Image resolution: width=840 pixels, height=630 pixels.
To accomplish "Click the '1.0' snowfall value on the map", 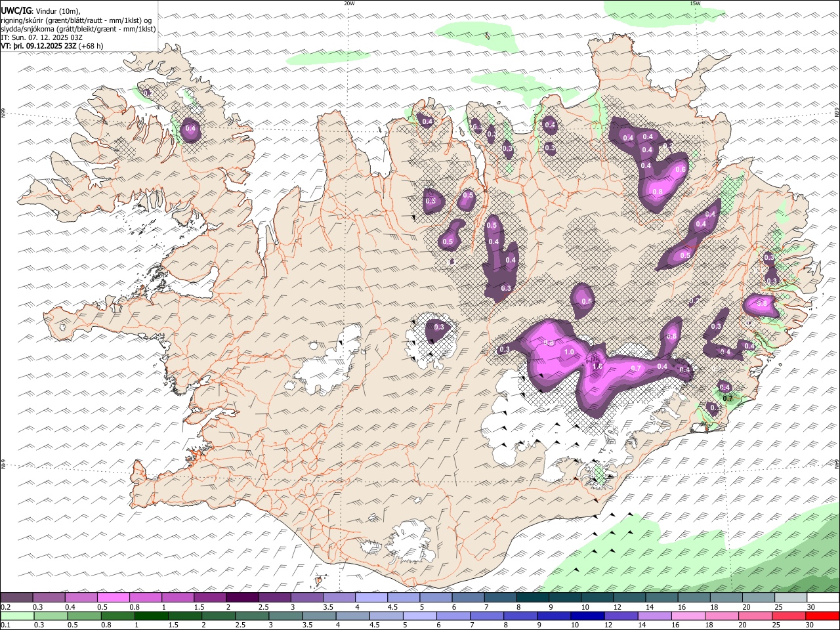I will coord(569,352).
